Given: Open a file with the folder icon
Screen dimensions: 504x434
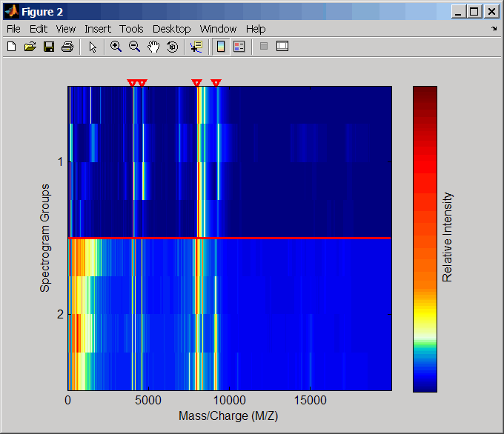Looking at the screenshot, I should [30, 47].
